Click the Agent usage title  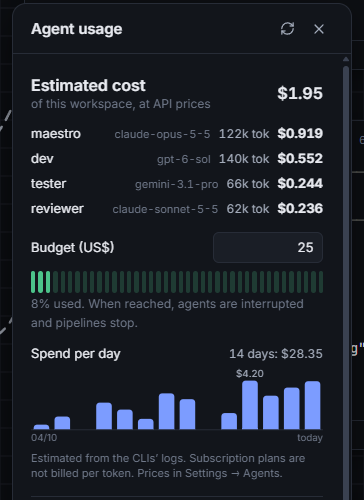coord(77,29)
